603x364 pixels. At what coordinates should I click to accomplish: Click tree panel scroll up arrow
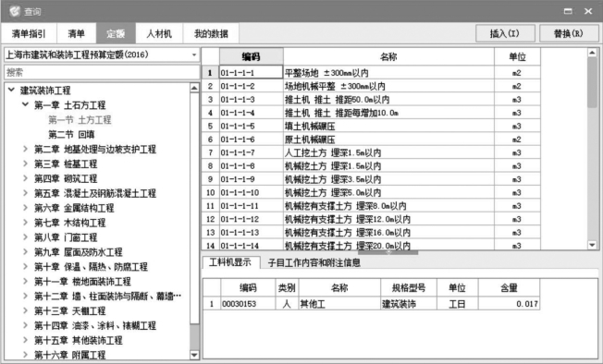coord(194,88)
